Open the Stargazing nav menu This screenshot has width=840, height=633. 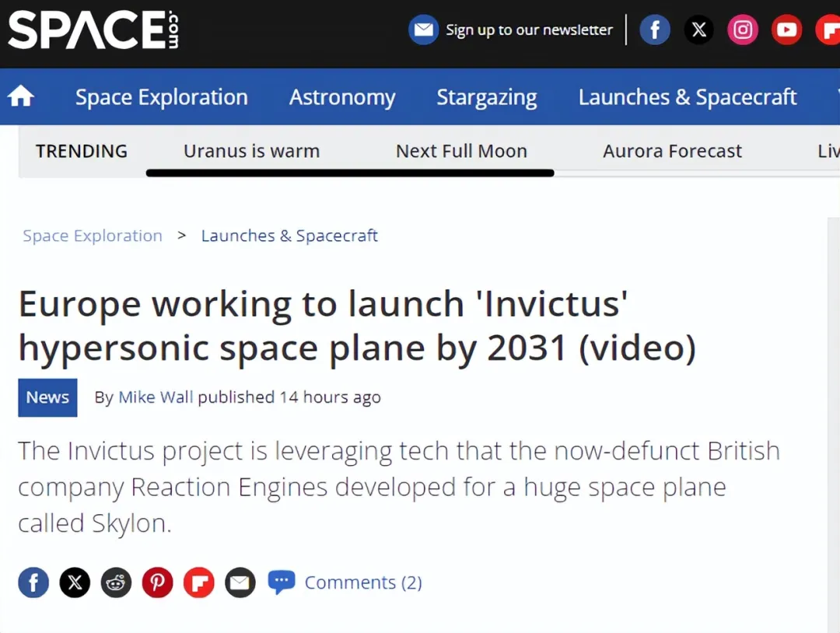pyautogui.click(x=487, y=97)
